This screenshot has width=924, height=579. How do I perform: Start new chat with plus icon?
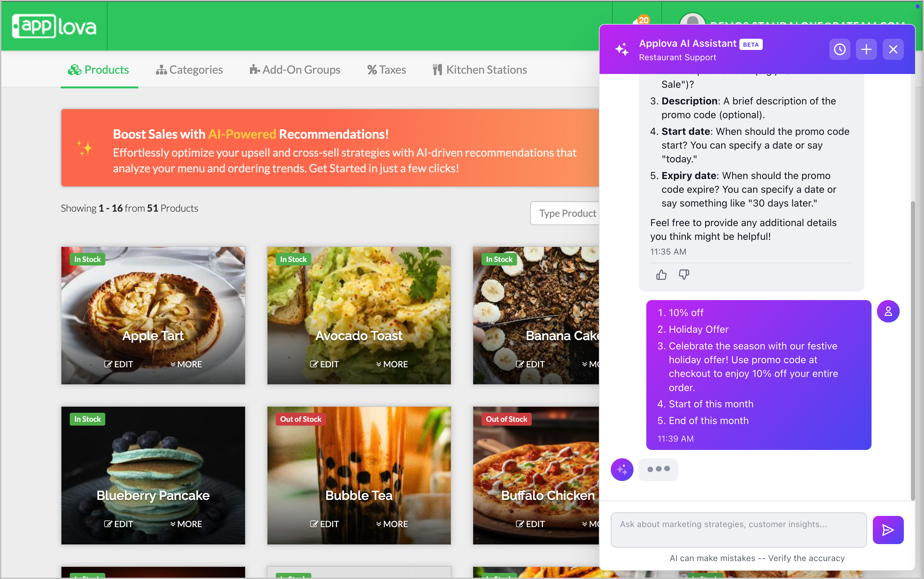[x=866, y=49]
